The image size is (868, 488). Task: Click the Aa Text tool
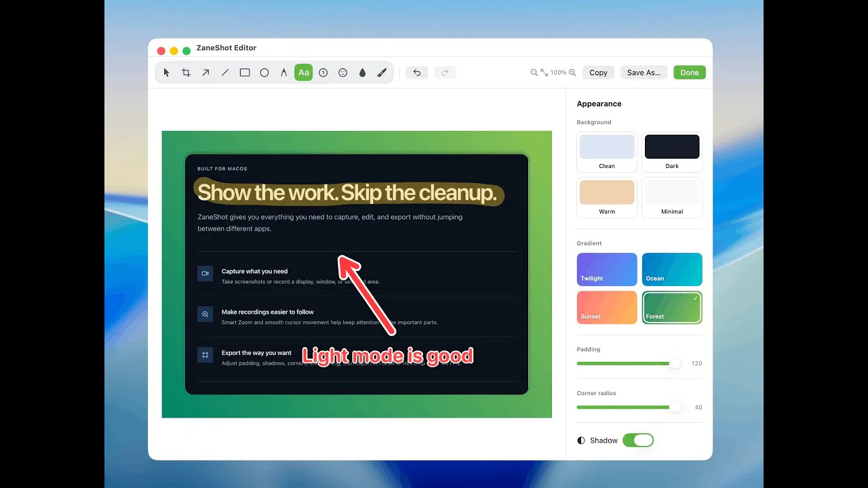click(x=304, y=73)
